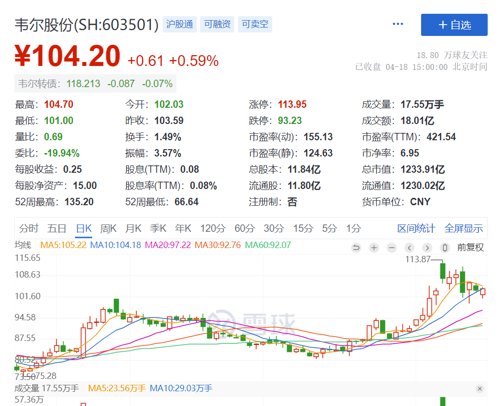Image resolution: width=500 pixels, height=406 pixels.
Task: Move the chart earlier with left chevron icon
Action: pos(409,248)
